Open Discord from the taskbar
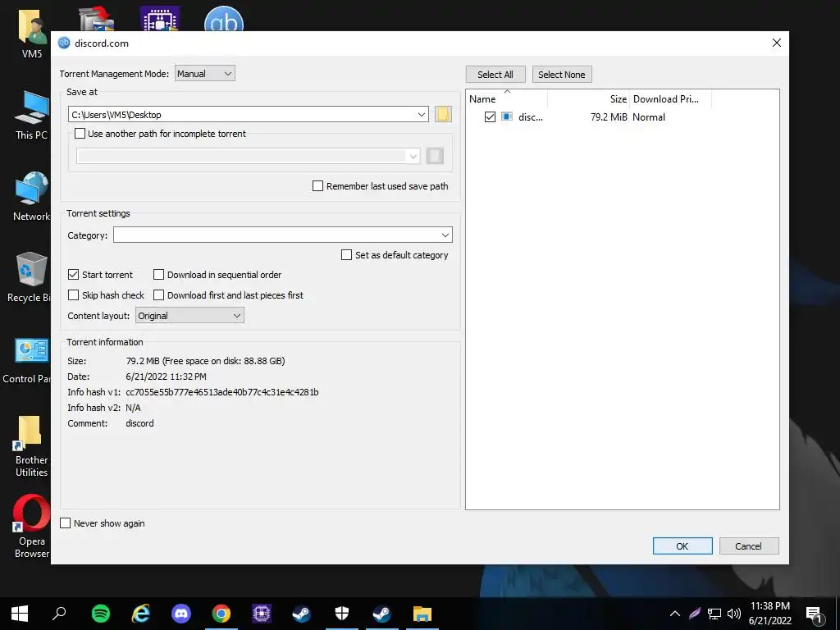The height and width of the screenshot is (630, 840). 181,614
